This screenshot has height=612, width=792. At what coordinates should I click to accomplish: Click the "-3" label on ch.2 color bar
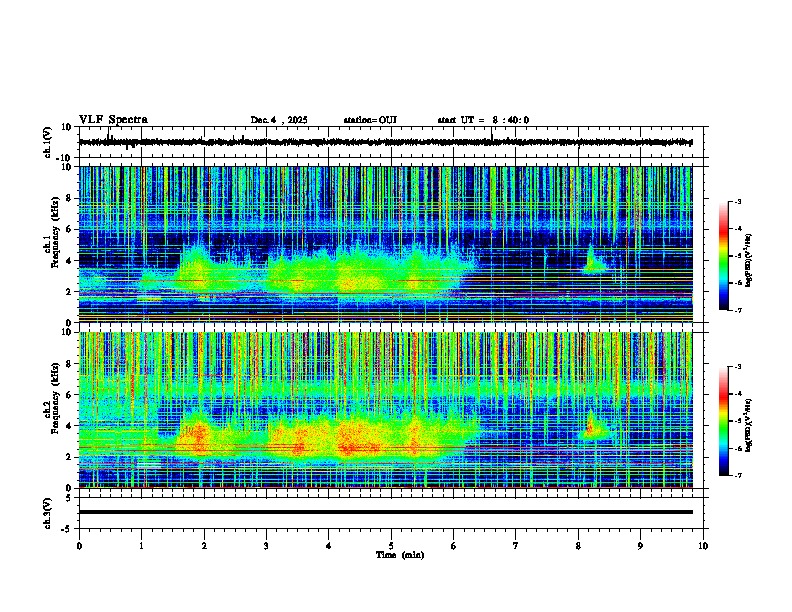[x=737, y=367]
